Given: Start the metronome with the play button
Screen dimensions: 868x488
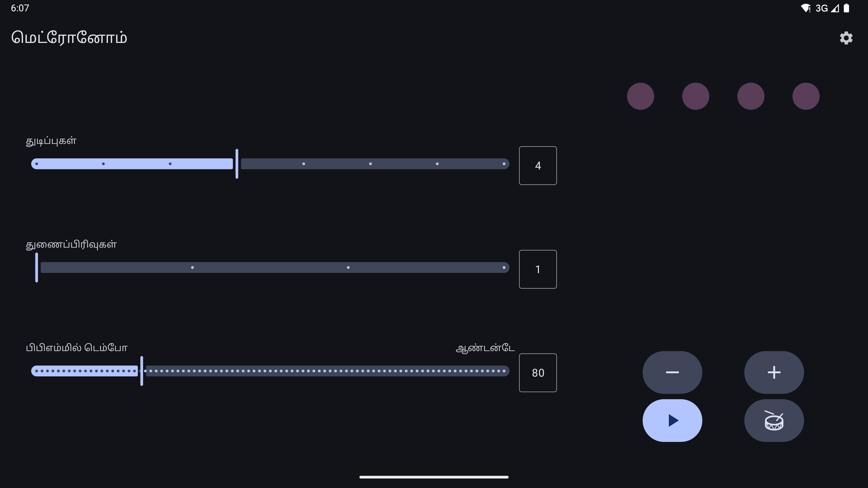Looking at the screenshot, I should click(672, 420).
